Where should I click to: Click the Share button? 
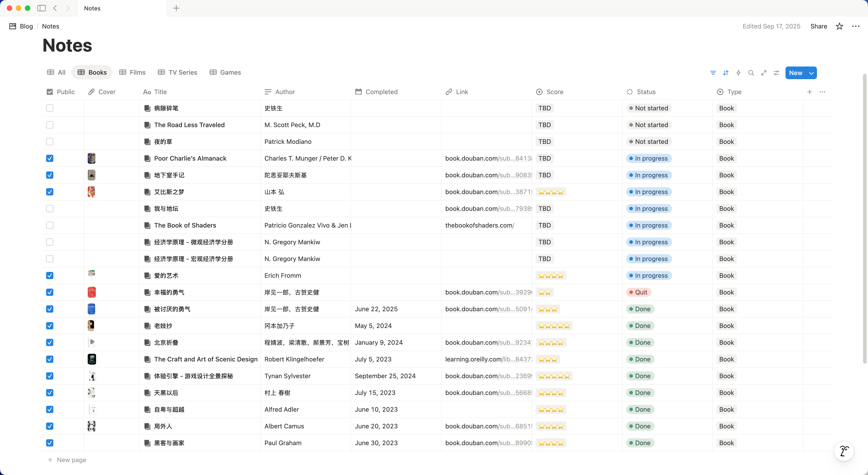[x=818, y=26]
